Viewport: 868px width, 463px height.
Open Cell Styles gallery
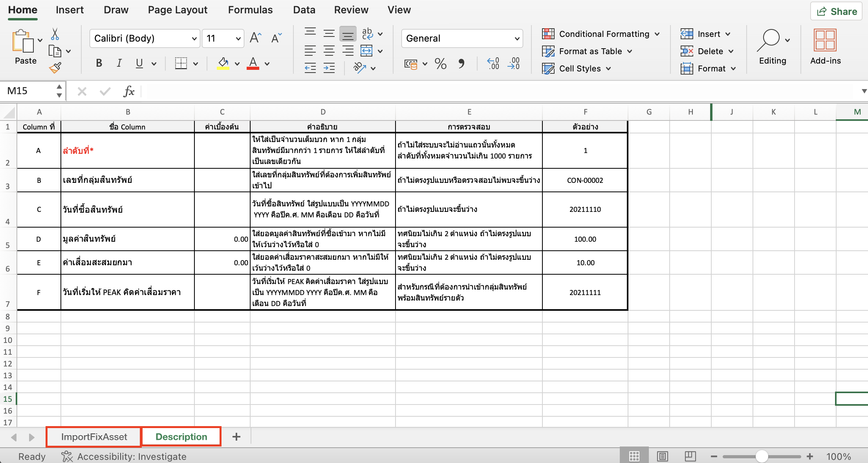click(577, 68)
